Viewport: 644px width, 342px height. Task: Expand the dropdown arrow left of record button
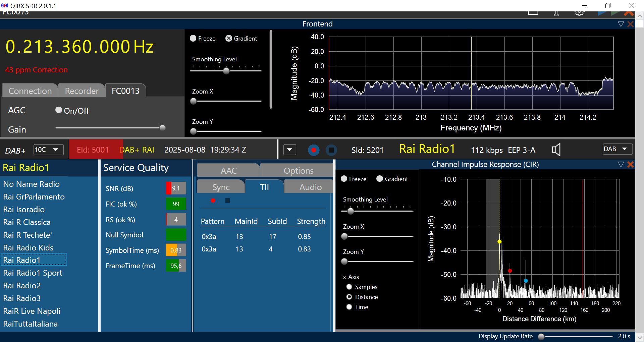[289, 150]
